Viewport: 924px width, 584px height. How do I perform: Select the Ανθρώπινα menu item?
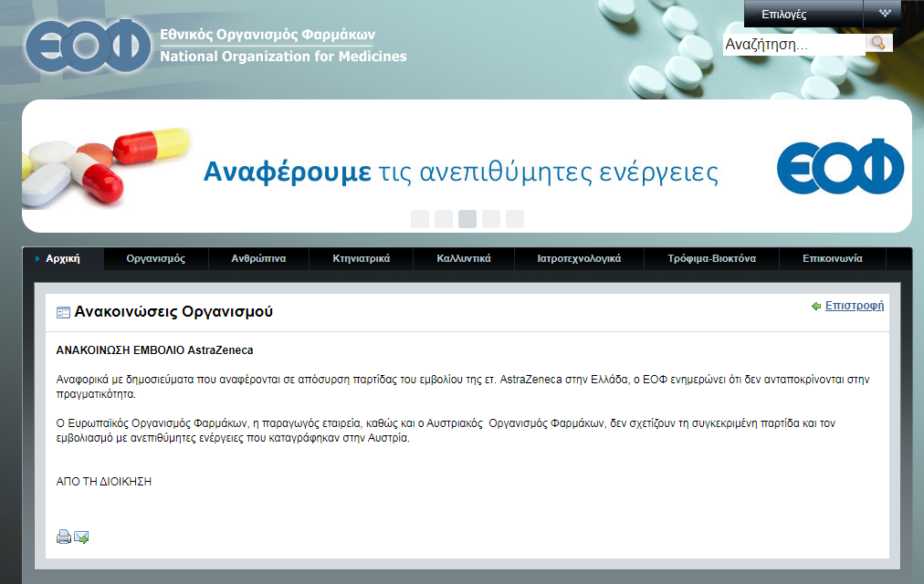coord(258,258)
